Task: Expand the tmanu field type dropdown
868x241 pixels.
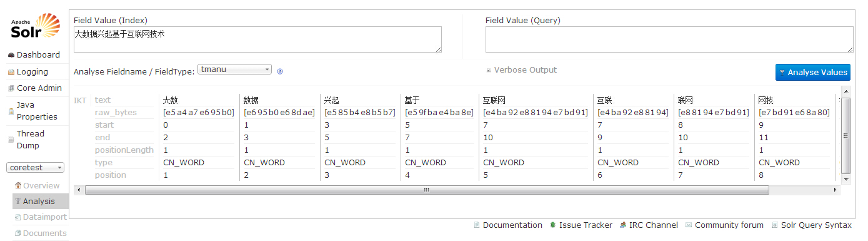Action: tap(234, 69)
